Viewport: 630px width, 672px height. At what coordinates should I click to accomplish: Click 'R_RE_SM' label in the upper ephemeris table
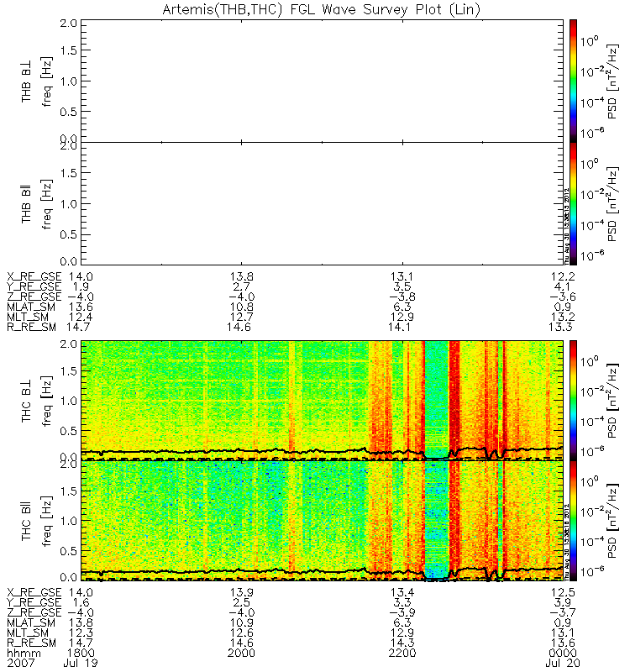[31, 327]
